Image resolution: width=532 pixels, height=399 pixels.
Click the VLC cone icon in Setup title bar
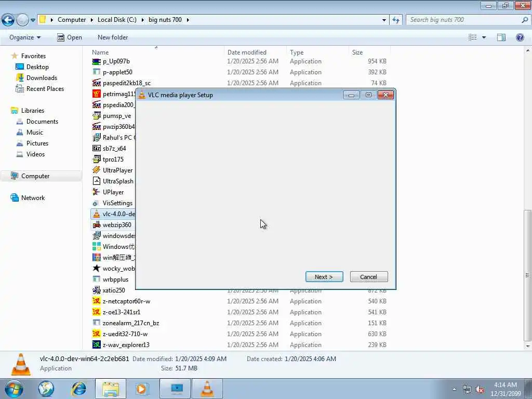point(142,95)
